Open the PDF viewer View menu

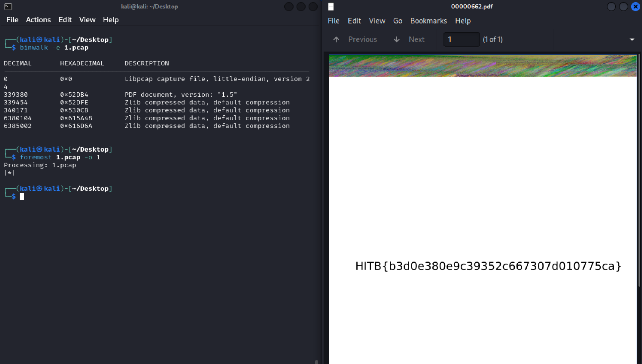pyautogui.click(x=377, y=21)
